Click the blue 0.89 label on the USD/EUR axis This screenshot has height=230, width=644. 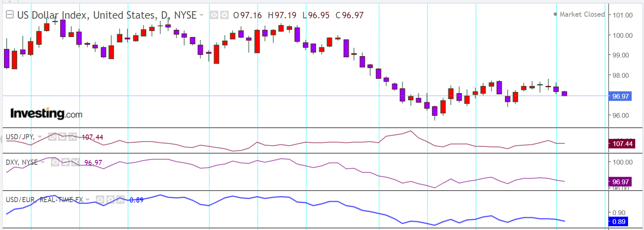point(619,222)
